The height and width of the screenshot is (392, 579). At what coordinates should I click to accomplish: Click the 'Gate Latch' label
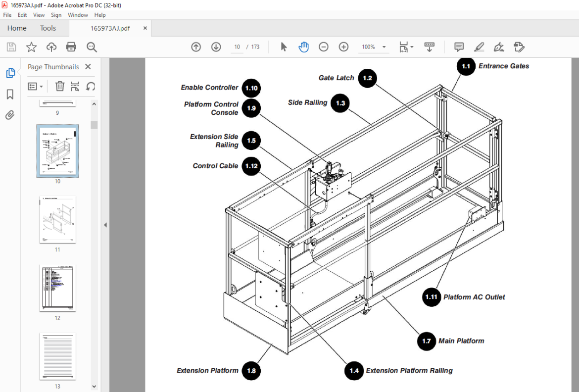336,78
